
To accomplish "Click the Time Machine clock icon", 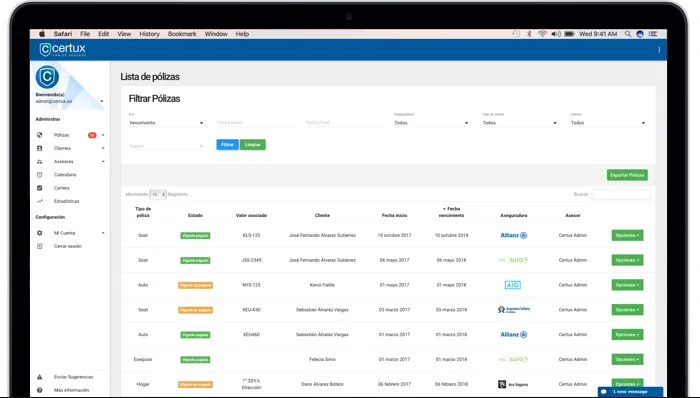I will [x=516, y=34].
